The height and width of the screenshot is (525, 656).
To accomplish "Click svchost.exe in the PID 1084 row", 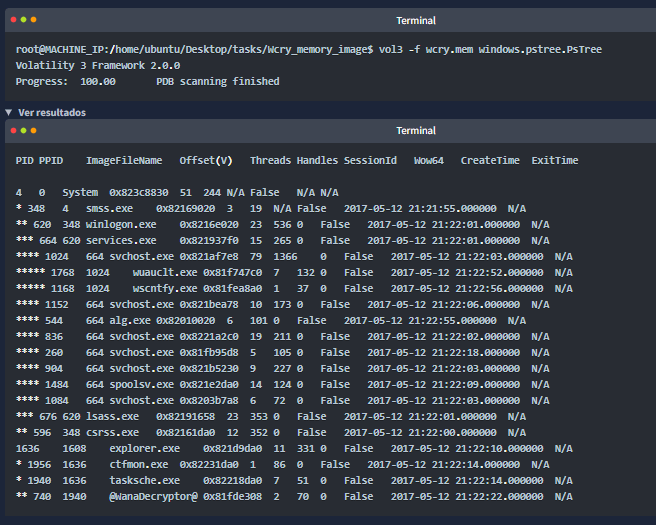I will point(141,400).
